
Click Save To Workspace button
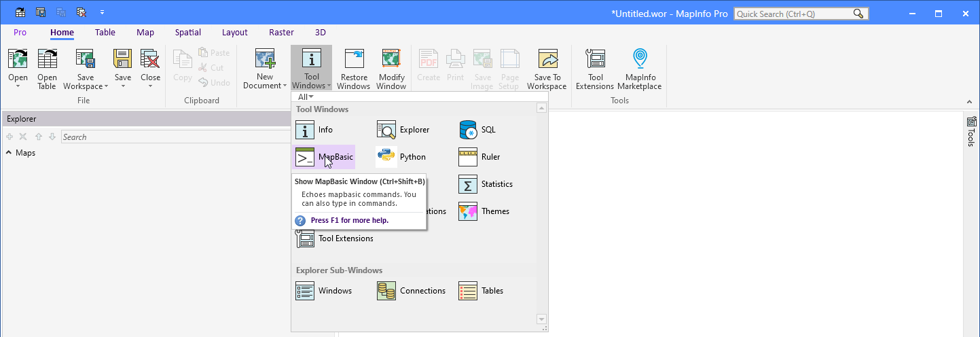[547, 69]
